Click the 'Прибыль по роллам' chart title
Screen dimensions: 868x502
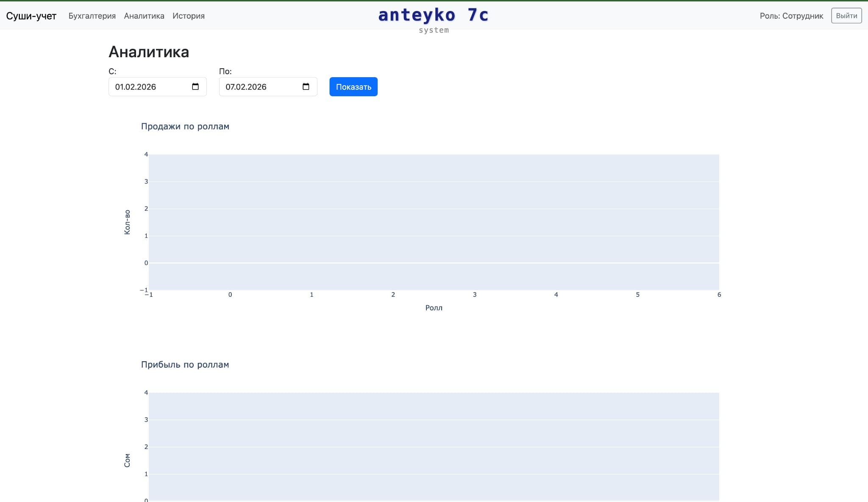(185, 364)
